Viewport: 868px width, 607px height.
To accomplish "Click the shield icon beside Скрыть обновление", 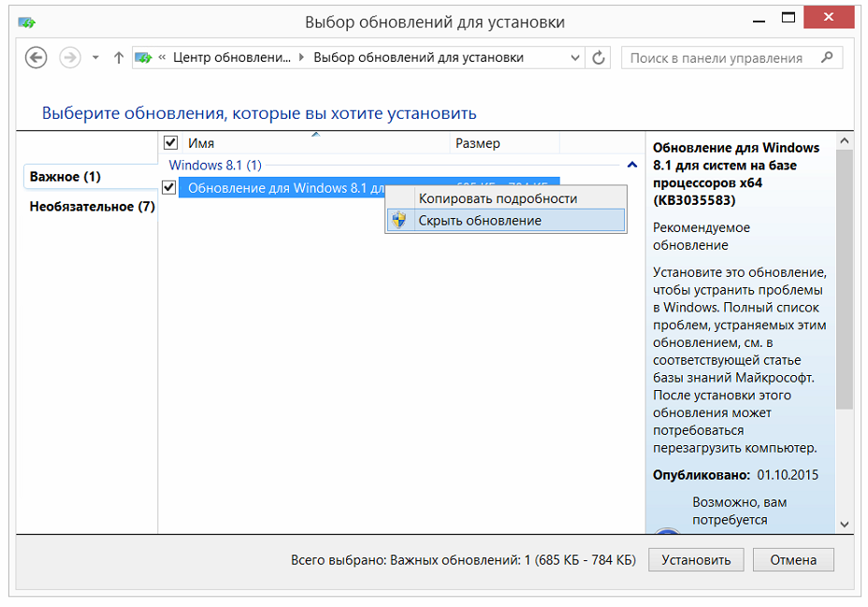I will click(399, 221).
